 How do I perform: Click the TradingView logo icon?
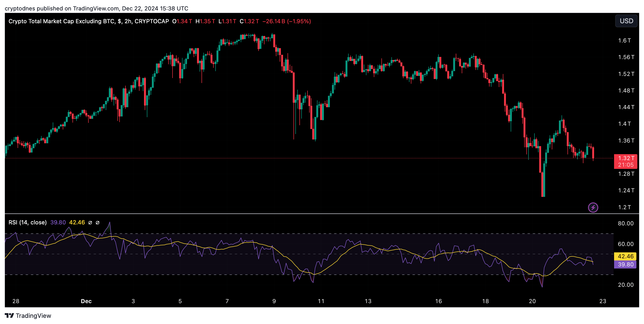[x=9, y=315]
